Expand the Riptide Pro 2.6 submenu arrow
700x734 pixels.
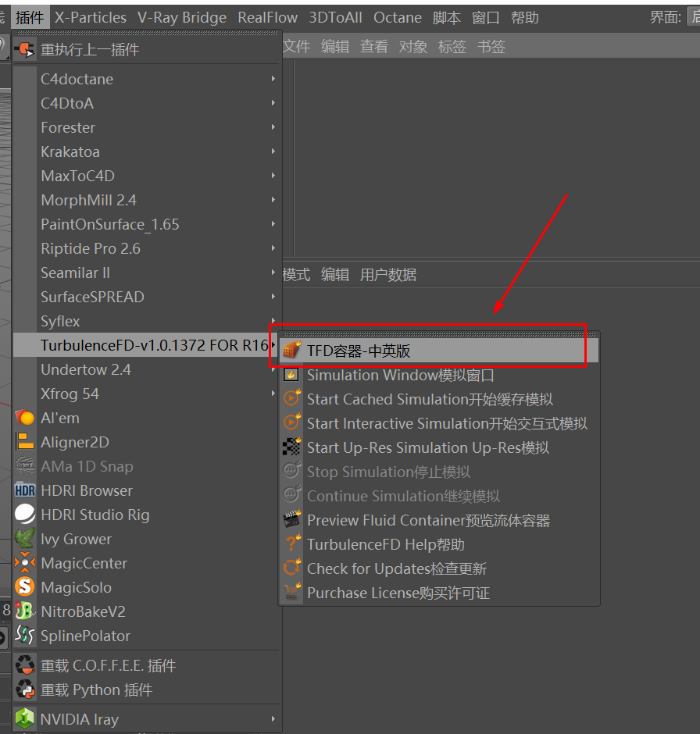pyautogui.click(x=273, y=248)
